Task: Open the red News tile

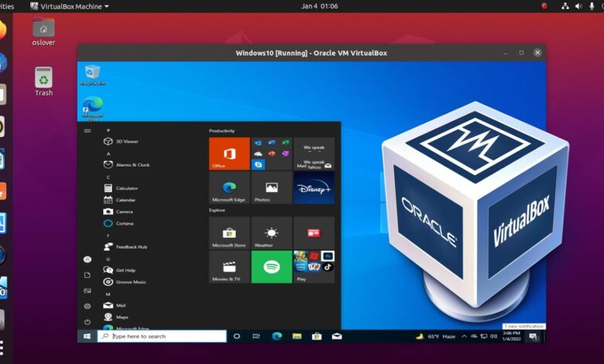Action: [314, 232]
